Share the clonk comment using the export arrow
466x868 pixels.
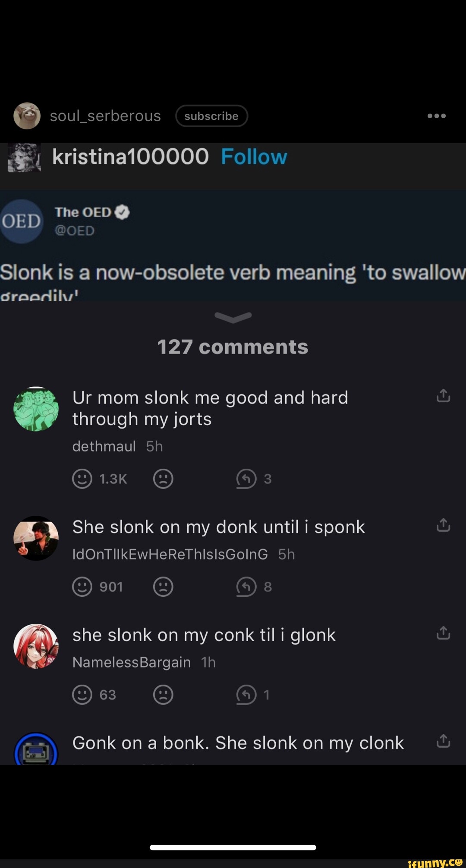[443, 741]
